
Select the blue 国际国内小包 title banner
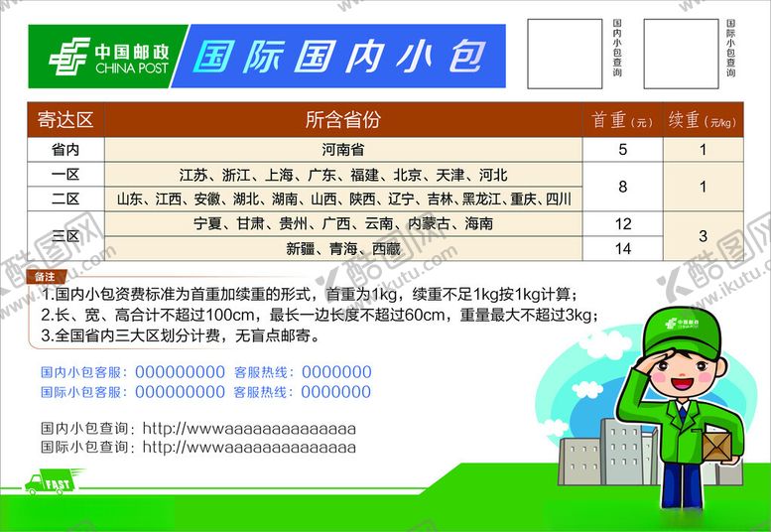tap(337, 57)
